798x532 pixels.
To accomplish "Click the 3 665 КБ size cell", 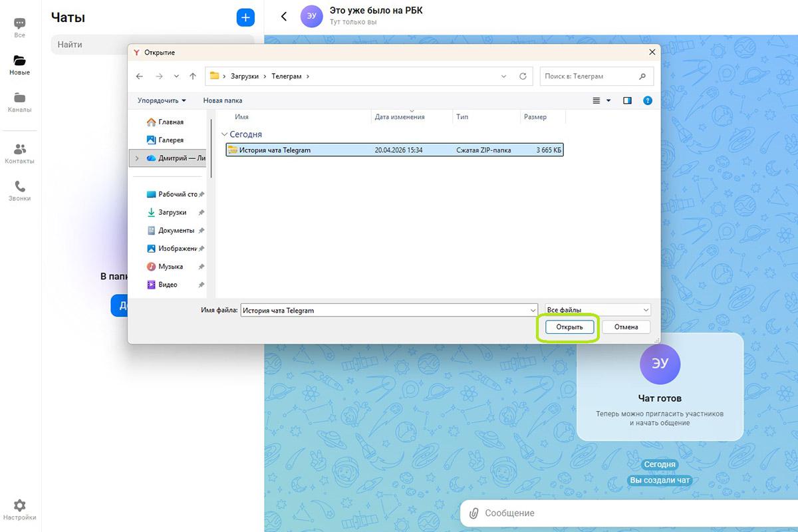I will coord(549,150).
